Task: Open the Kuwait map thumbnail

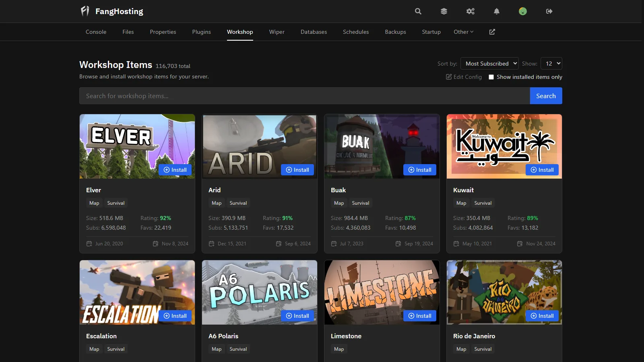Action: point(504,146)
